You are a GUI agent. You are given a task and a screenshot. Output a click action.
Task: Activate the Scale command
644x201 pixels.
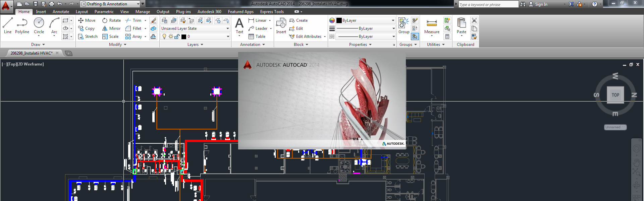[x=111, y=37]
